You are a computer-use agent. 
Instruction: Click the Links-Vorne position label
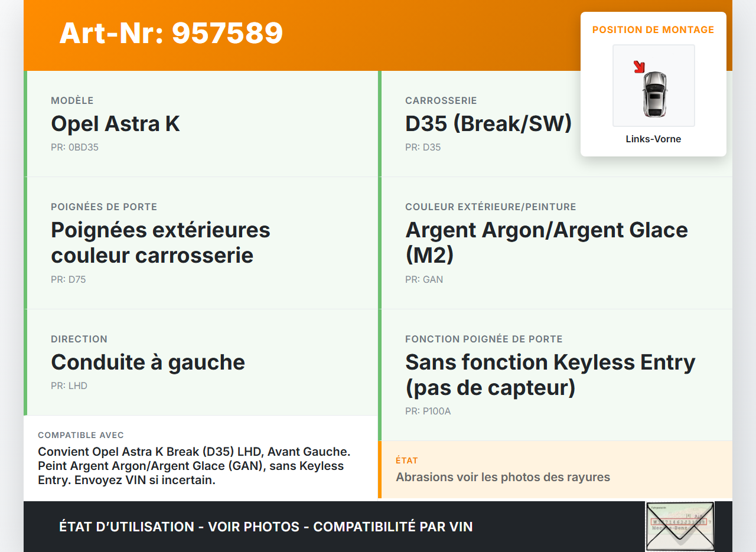653,139
